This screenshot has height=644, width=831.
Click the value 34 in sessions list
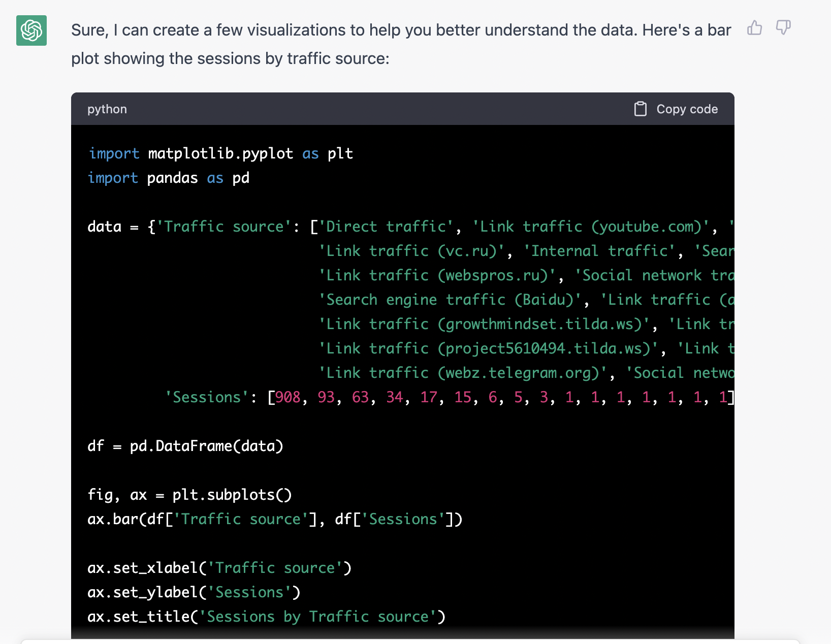[395, 397]
